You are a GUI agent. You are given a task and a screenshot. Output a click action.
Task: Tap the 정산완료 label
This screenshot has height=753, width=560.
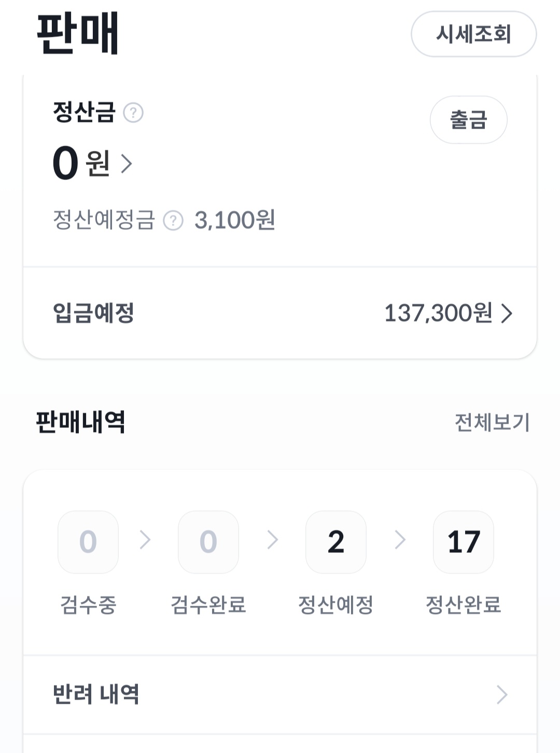[x=464, y=605]
